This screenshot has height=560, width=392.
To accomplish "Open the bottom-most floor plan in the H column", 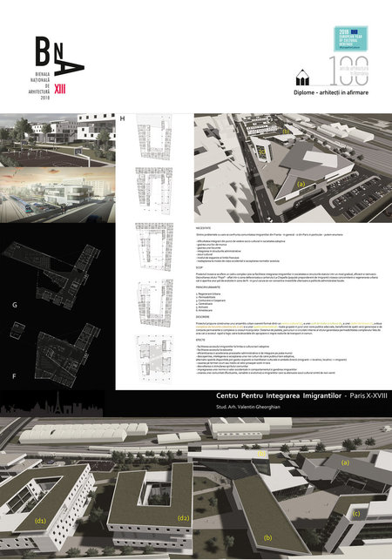I will coord(154,360).
